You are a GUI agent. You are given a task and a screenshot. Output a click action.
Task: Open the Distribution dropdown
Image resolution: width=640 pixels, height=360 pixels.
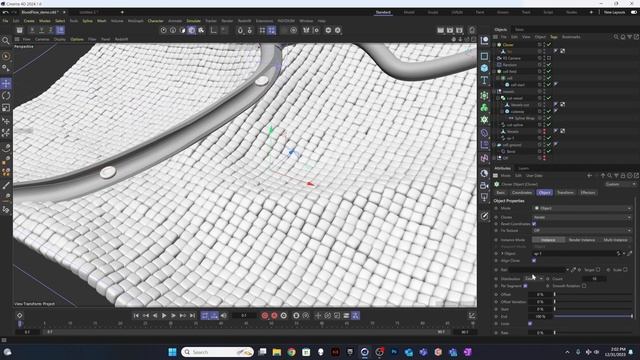click(533, 279)
